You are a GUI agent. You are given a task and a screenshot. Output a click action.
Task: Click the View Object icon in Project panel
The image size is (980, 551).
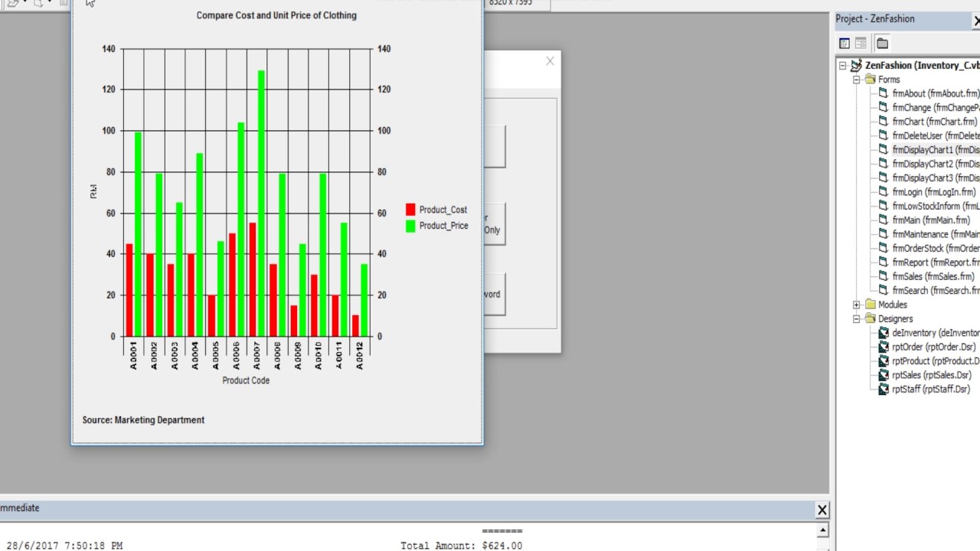[861, 44]
